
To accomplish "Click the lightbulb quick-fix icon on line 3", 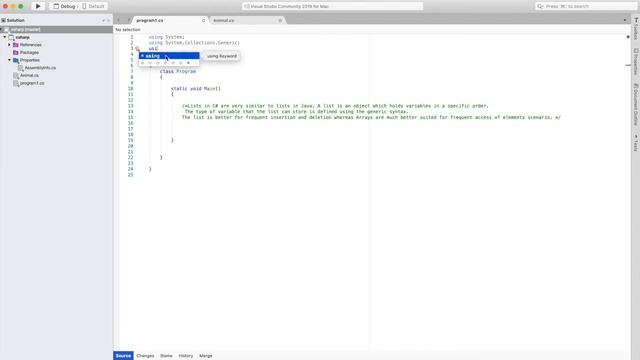I will pos(138,49).
